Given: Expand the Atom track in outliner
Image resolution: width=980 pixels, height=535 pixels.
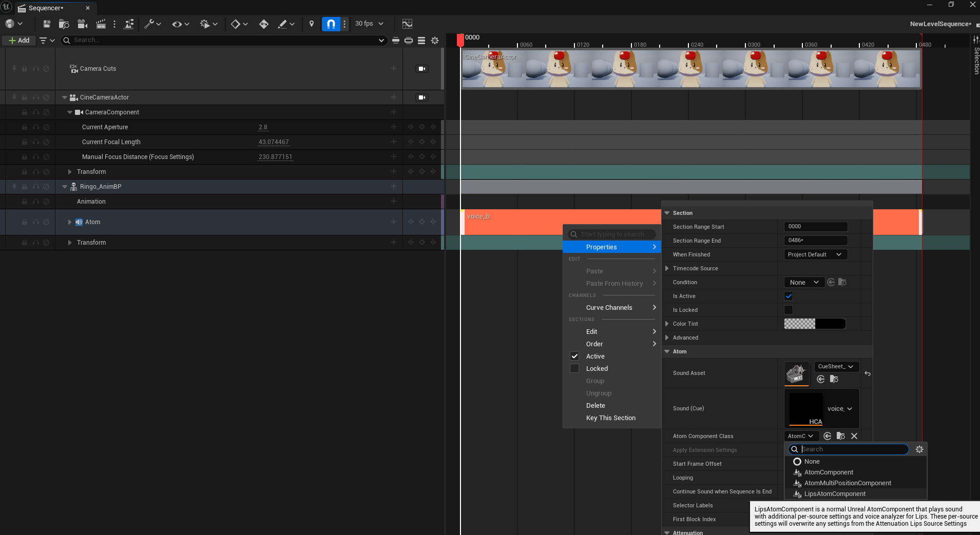Looking at the screenshot, I should [x=70, y=222].
